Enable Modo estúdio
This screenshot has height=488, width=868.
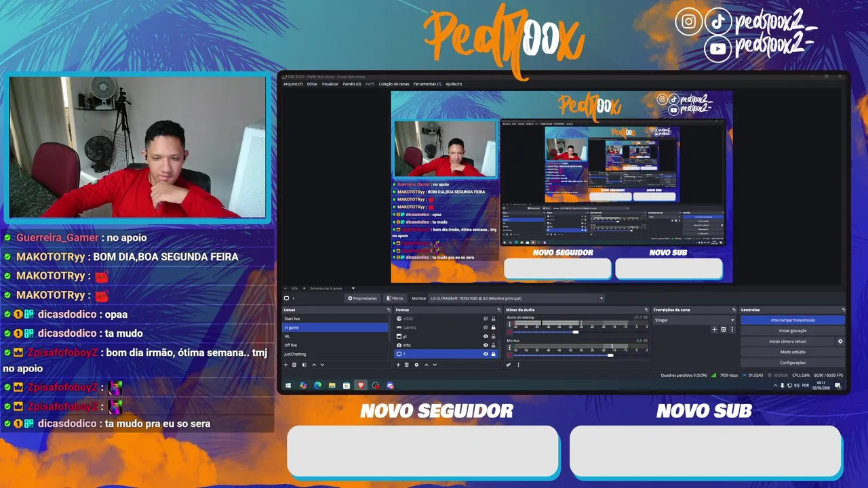point(793,352)
